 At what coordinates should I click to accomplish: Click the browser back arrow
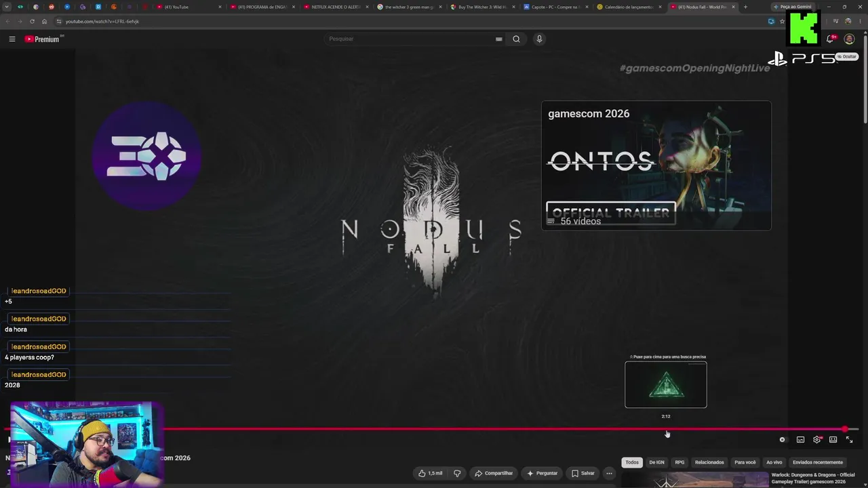coord(7,21)
